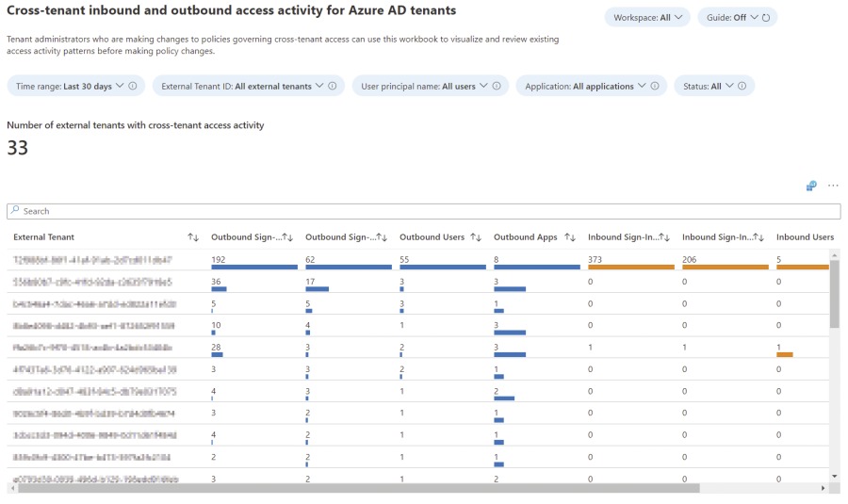
Task: Click the info icon beside Time range
Action: click(133, 86)
